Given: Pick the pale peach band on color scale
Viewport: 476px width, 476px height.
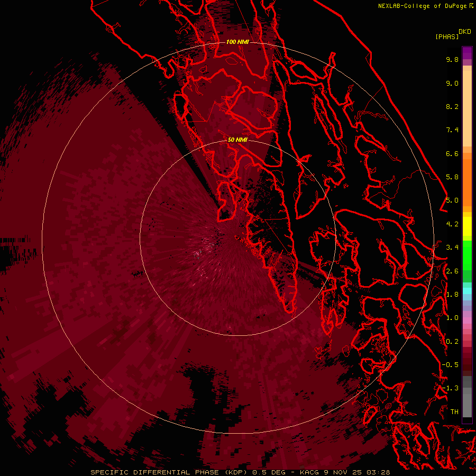Looking at the screenshot, I should click(x=467, y=108).
